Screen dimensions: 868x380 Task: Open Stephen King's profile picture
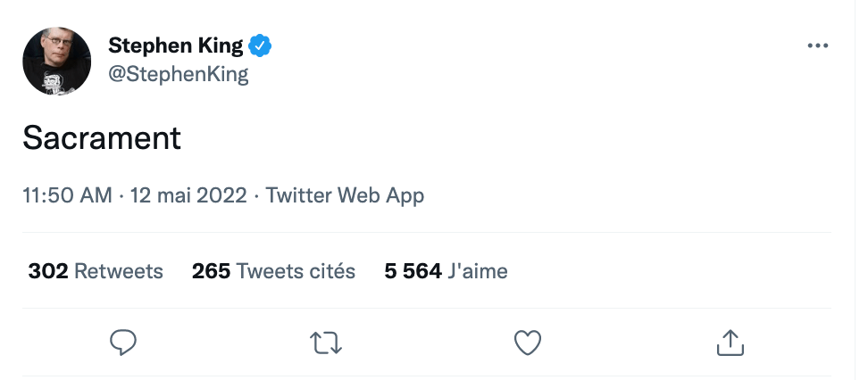(56, 61)
